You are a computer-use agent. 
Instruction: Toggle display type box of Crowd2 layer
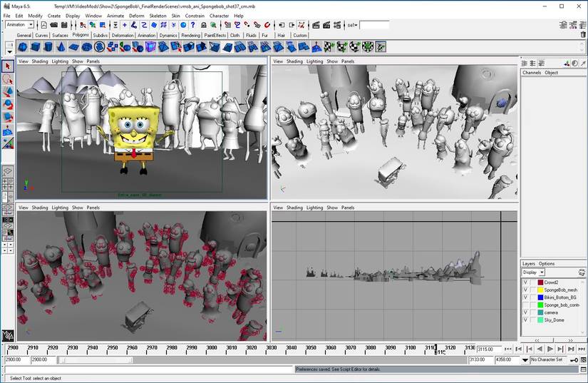coord(533,282)
